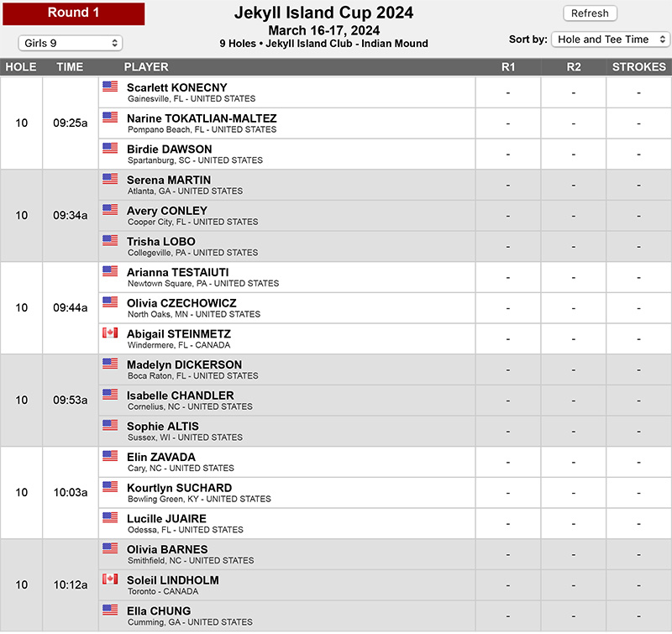This screenshot has width=672, height=634.
Task: Click Serena MARTIN's US flag icon
Action: tap(110, 179)
